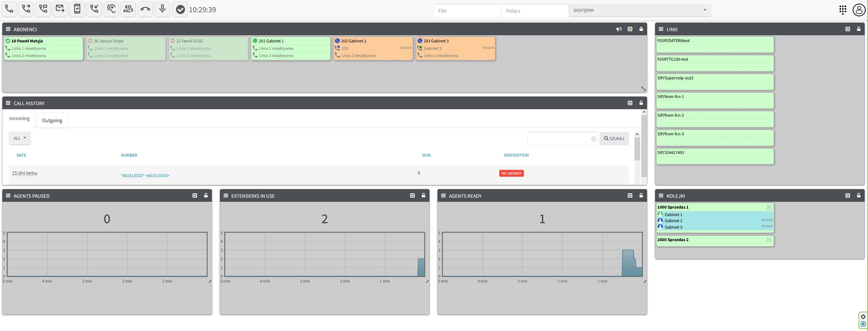Click the microphone record icon
This screenshot has width=868, height=331.
(x=162, y=9)
